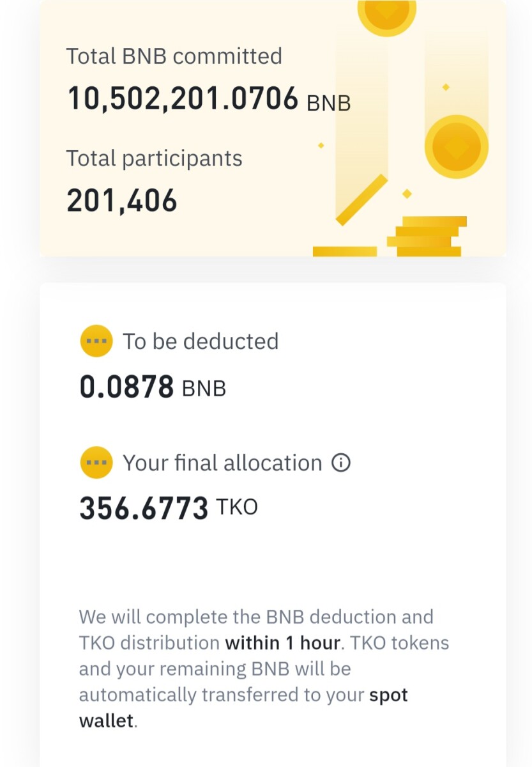Click the tilted gold coin in the banner
Viewport: 532px width, 767px height.
coord(361,200)
